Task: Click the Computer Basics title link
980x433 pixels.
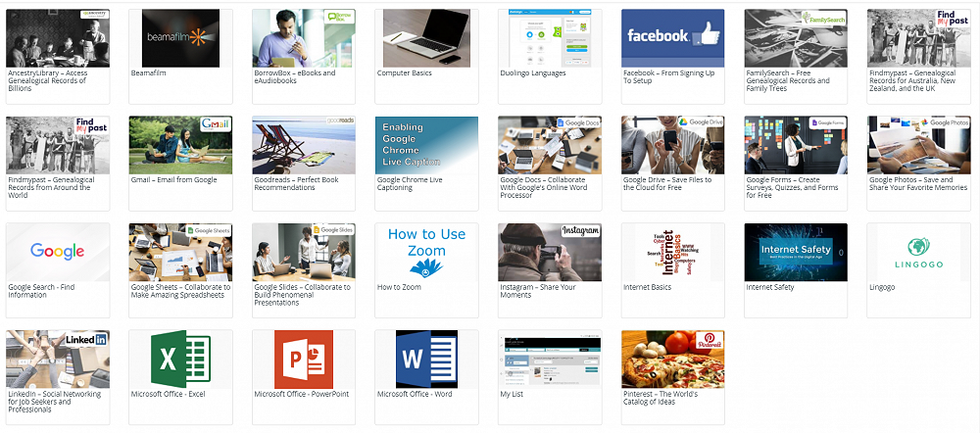Action: pos(406,73)
